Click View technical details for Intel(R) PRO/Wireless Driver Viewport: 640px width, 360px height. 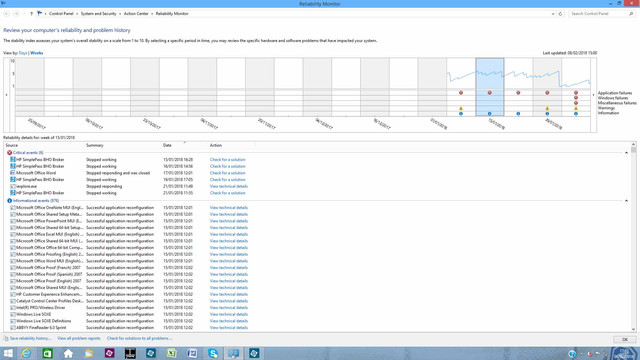click(229, 308)
